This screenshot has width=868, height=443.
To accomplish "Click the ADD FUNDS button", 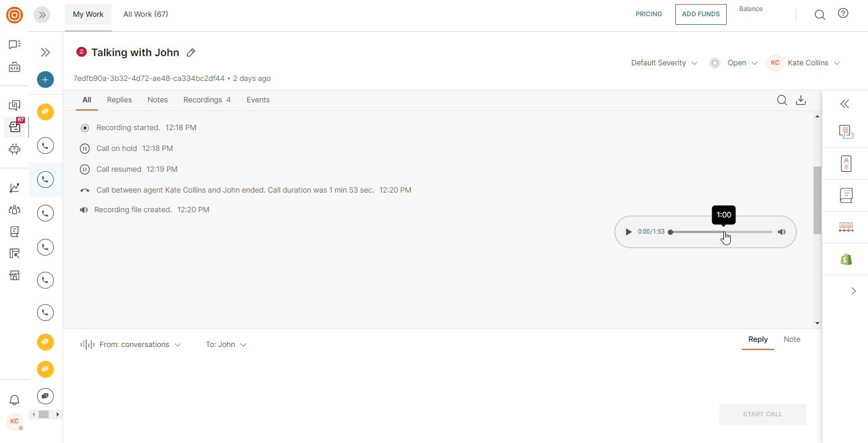I will click(700, 14).
